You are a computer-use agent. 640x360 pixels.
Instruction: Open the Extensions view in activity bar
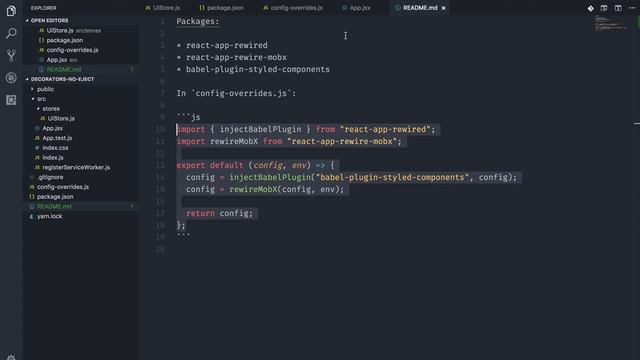(x=11, y=100)
